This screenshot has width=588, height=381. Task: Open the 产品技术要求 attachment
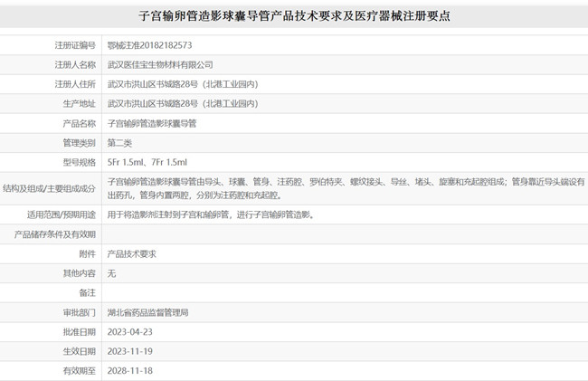point(132,254)
